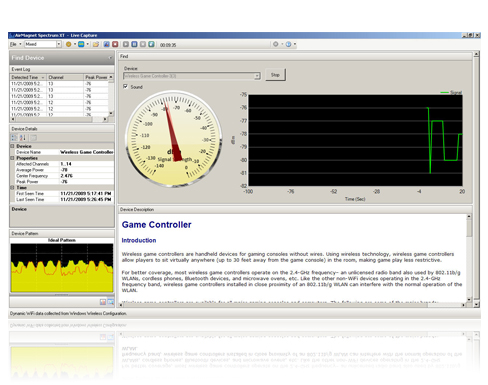Image resolution: width=488 pixels, height=385 pixels.
Task: Collapse the Device section in Device Details
Action: (x=13, y=146)
